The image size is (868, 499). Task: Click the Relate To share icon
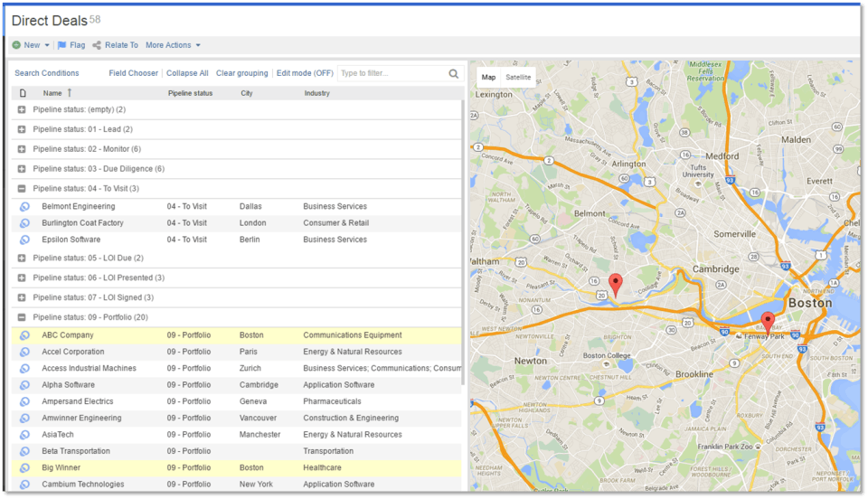(x=97, y=45)
